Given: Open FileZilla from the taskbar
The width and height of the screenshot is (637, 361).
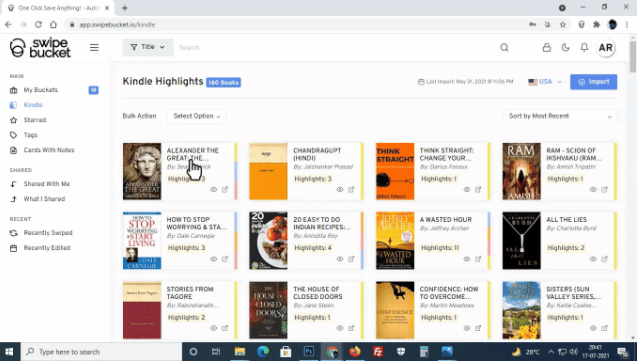Looking at the screenshot, I should [378, 352].
